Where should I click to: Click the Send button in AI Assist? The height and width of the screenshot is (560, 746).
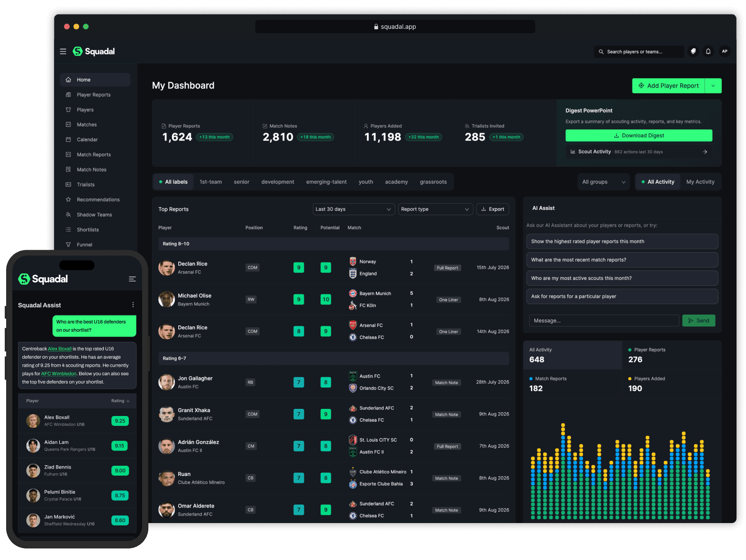(699, 321)
